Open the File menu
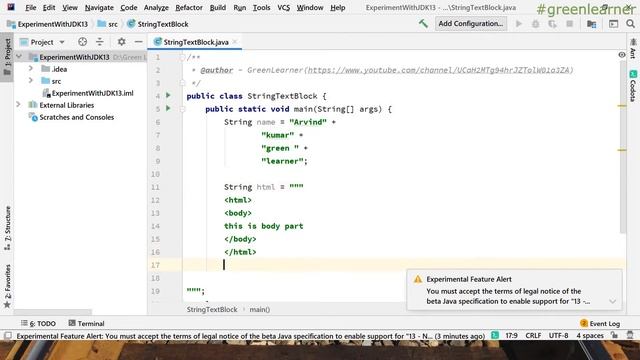Viewport: 640px width, 360px height. 31,7
